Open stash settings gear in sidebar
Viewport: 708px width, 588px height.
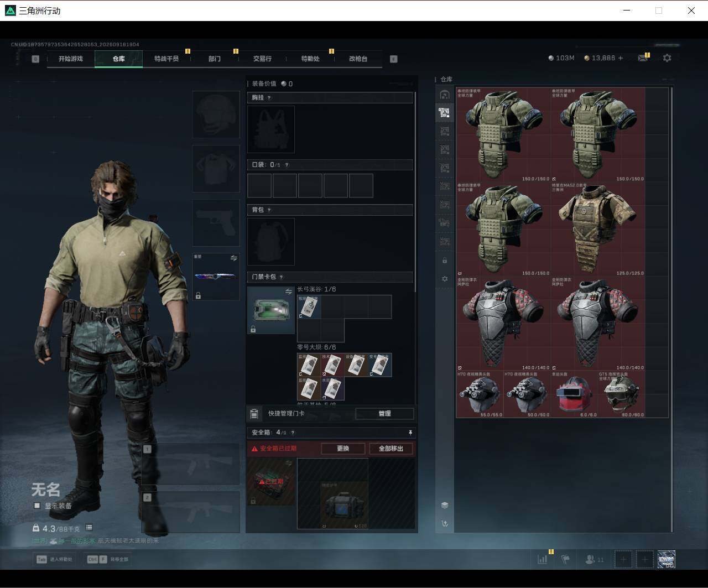coord(445,279)
